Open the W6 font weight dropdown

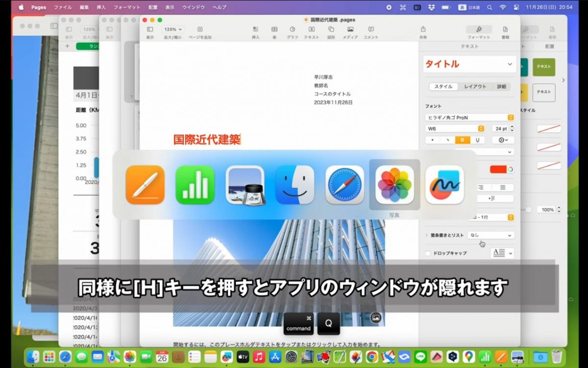tap(455, 128)
